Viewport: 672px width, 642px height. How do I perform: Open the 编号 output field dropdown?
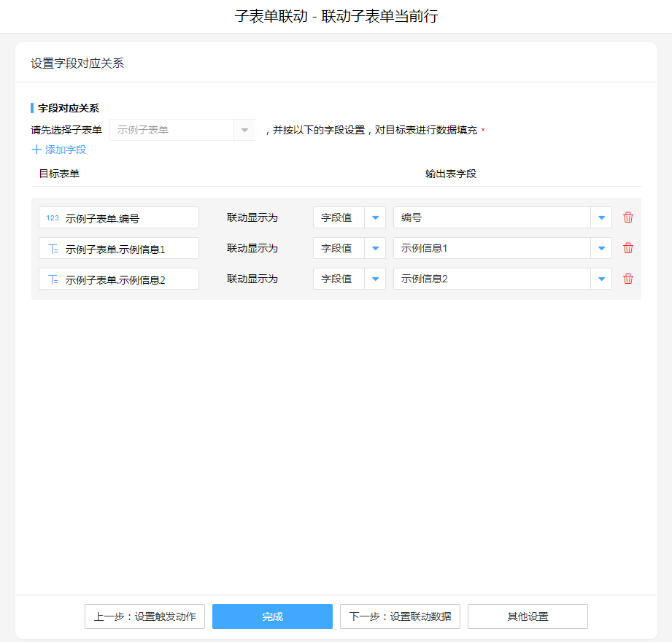(x=601, y=217)
